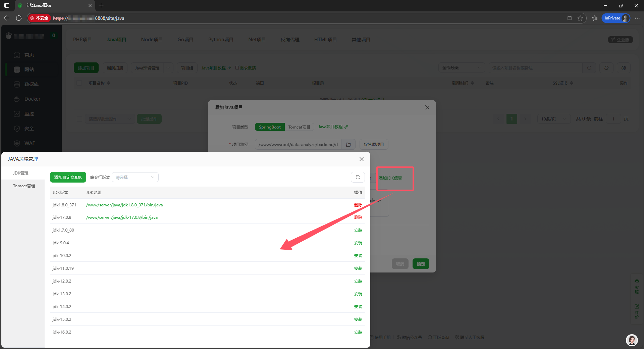Select the SpringBoot project type

[x=269, y=127]
